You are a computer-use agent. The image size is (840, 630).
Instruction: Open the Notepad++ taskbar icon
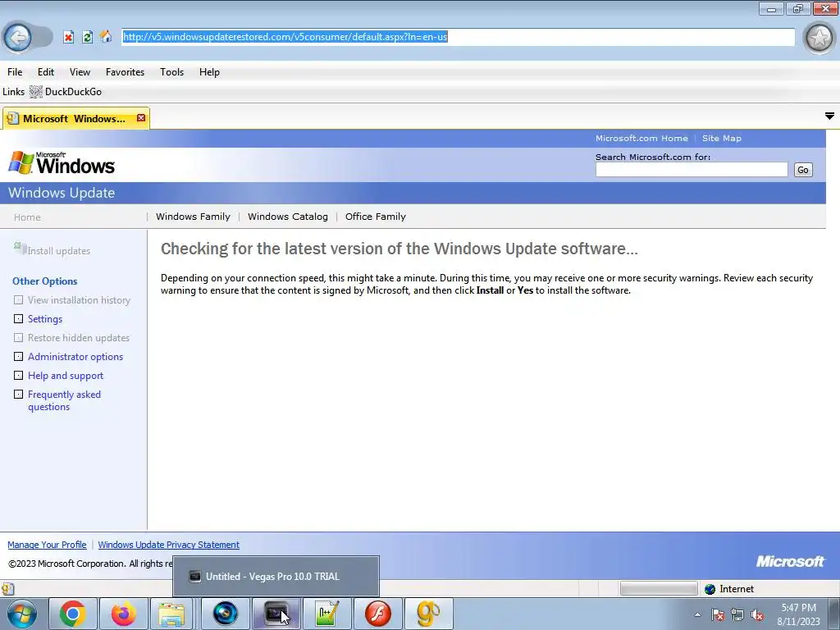tap(326, 614)
